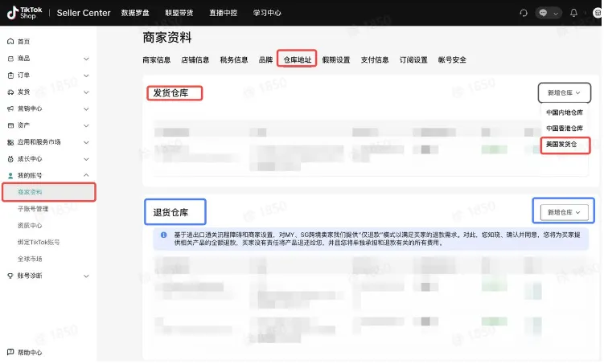Viewport: 604px width, 364px height.
Task: Open the notifications bell
Action: (x=573, y=13)
